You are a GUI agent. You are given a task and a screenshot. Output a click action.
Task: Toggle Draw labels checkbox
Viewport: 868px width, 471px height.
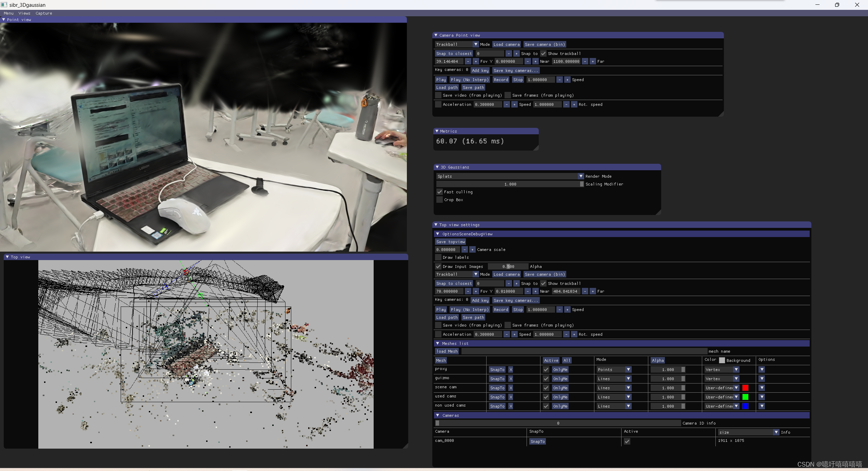pos(438,257)
